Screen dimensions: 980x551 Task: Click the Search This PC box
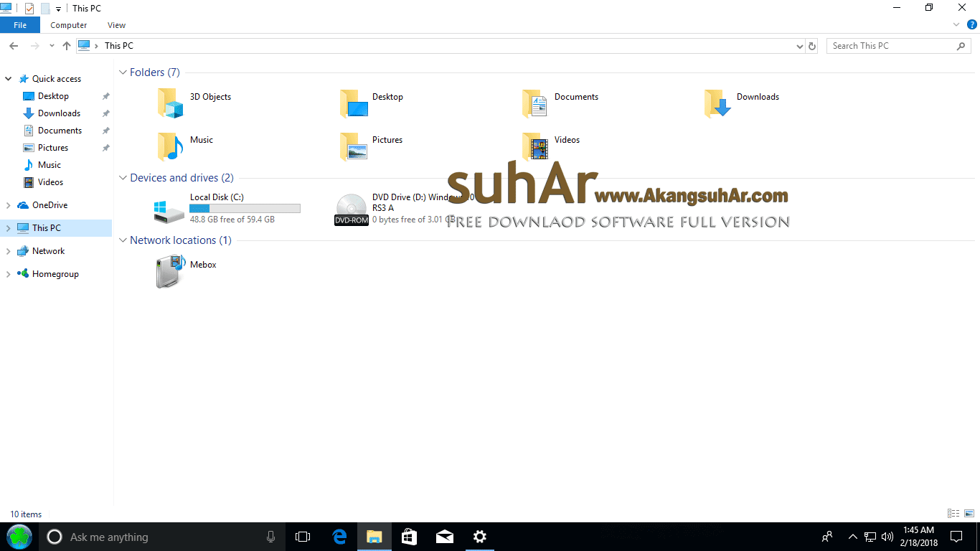[900, 46]
